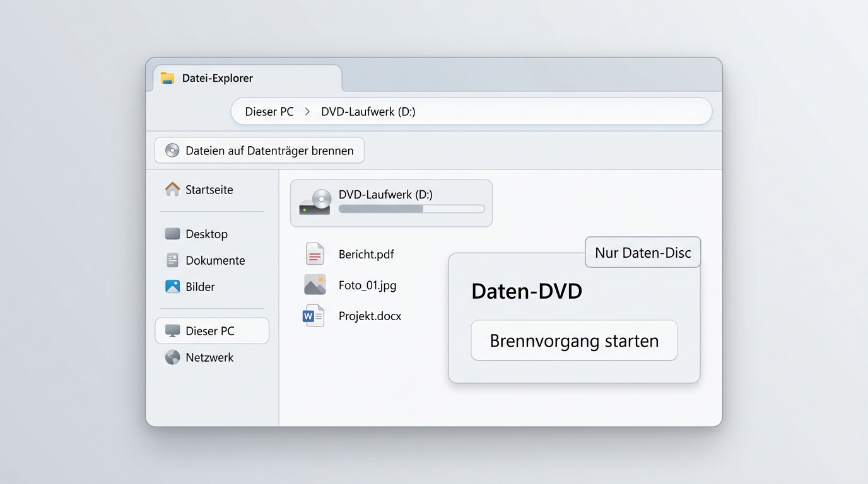Click the Dokumente icon in the sidebar

172,260
